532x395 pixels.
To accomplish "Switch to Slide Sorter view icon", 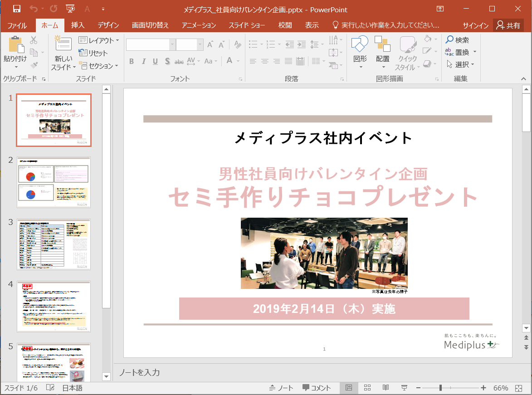I will point(367,388).
